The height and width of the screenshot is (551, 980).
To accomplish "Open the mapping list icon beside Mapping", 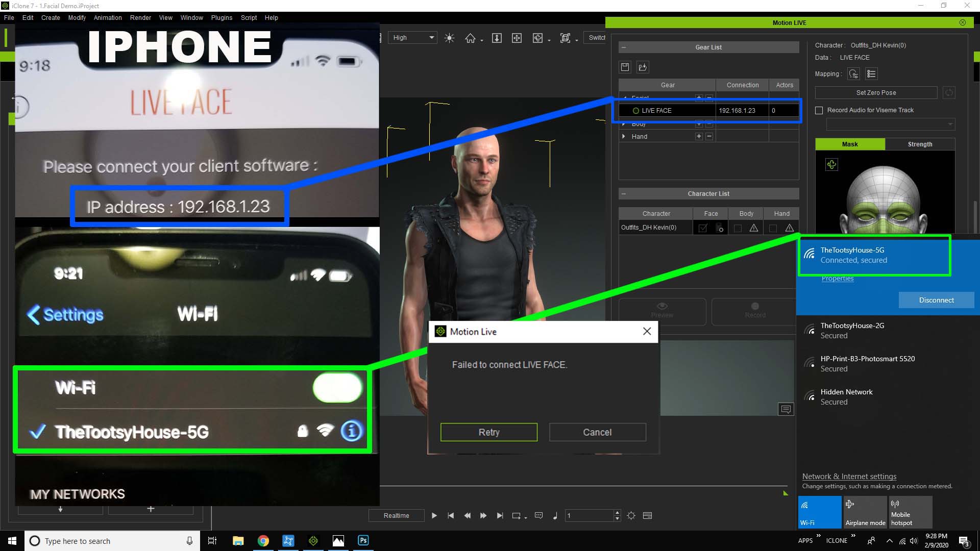I will (x=871, y=74).
